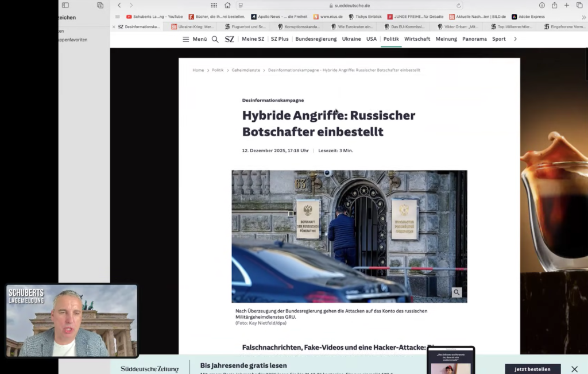Screen dimensions: 588x374
Task: Show Safari tab overview icon
Action: coord(579,5)
